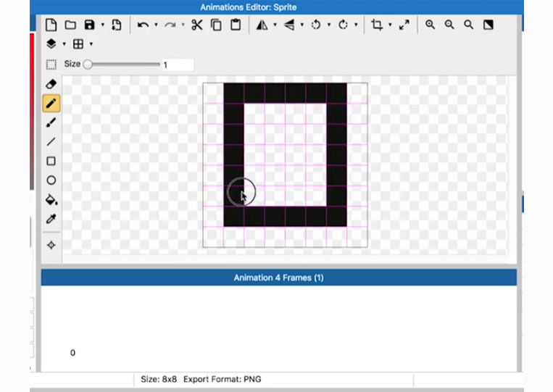Click the 'Size: 8x8' status text
The width and height of the screenshot is (553, 392).
tap(159, 379)
